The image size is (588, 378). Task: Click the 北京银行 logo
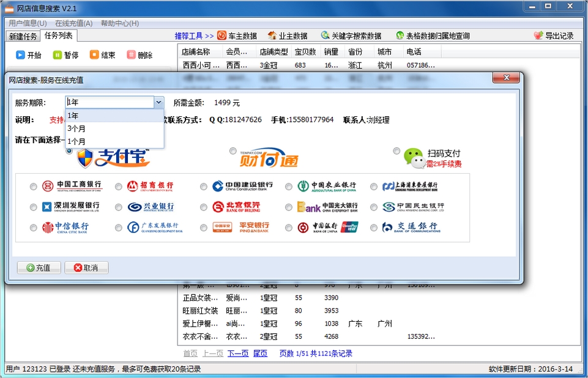(236, 207)
